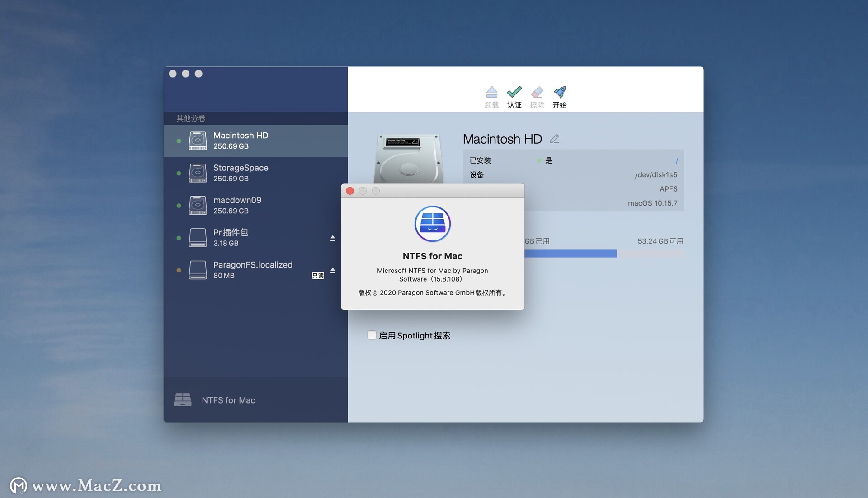
Task: Click the Unmount (卸载) eject toolbar icon
Action: tap(491, 92)
